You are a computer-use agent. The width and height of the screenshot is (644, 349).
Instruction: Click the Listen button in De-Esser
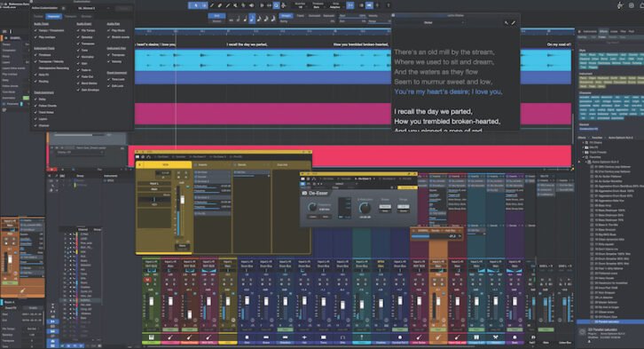point(313,217)
